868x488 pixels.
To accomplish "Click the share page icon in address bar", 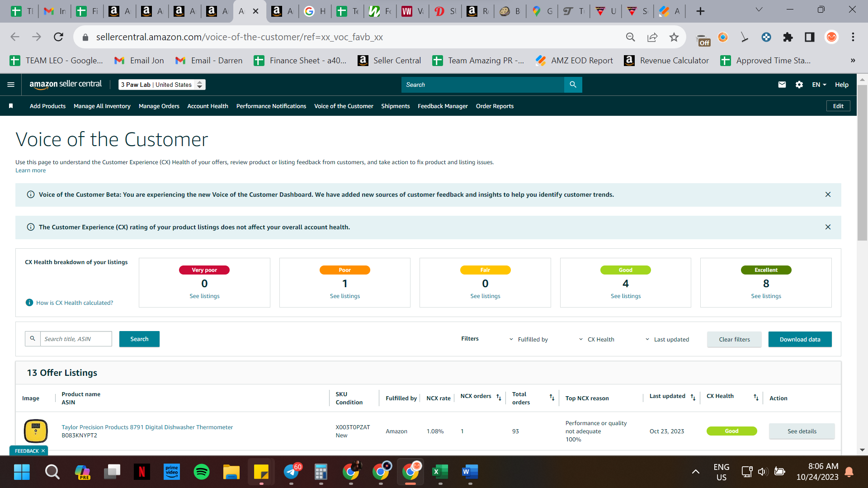I will pyautogui.click(x=652, y=37).
